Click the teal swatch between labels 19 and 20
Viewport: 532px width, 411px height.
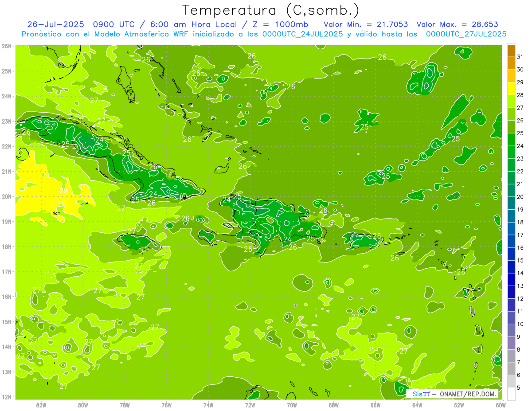[x=511, y=203]
